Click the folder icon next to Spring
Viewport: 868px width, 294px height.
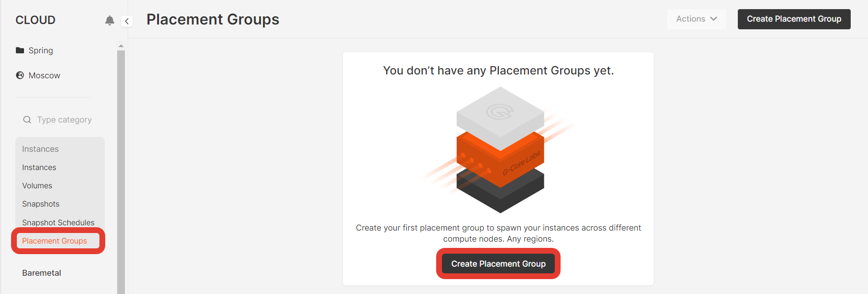[20, 50]
